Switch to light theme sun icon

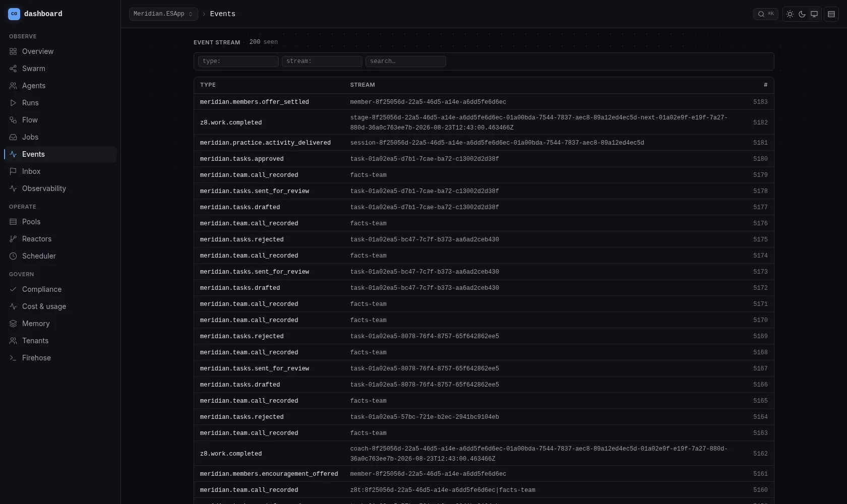point(790,14)
